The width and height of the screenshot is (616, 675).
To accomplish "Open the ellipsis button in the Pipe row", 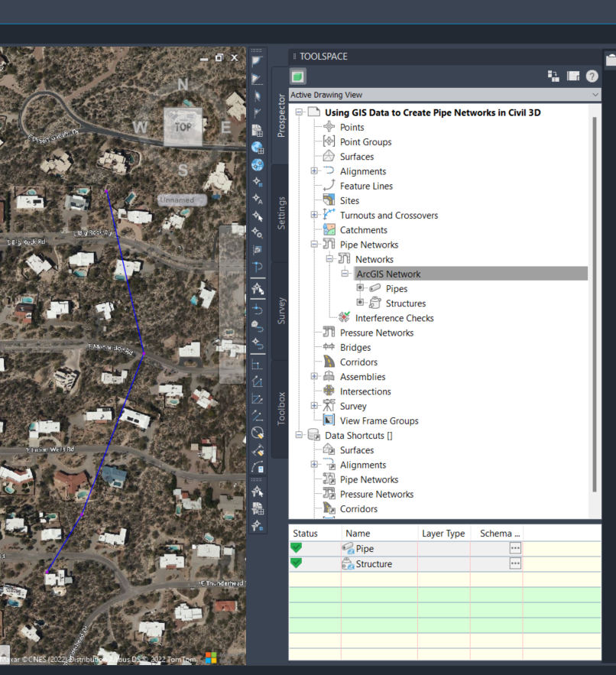I will [x=515, y=548].
